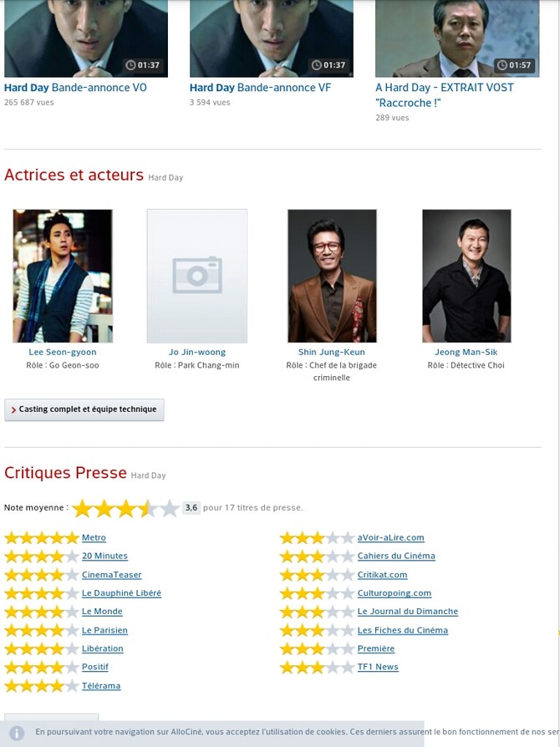Play the A Hard Day EXTRAIT VOST thumbnail
This screenshot has height=747, width=560.
[x=457, y=38]
